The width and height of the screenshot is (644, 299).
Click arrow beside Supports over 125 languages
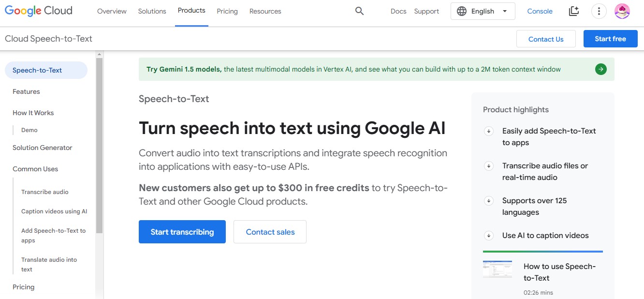pos(489,201)
